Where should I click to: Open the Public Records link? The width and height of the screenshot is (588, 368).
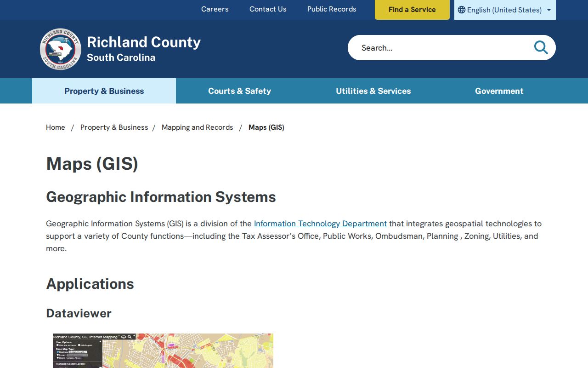(332, 9)
